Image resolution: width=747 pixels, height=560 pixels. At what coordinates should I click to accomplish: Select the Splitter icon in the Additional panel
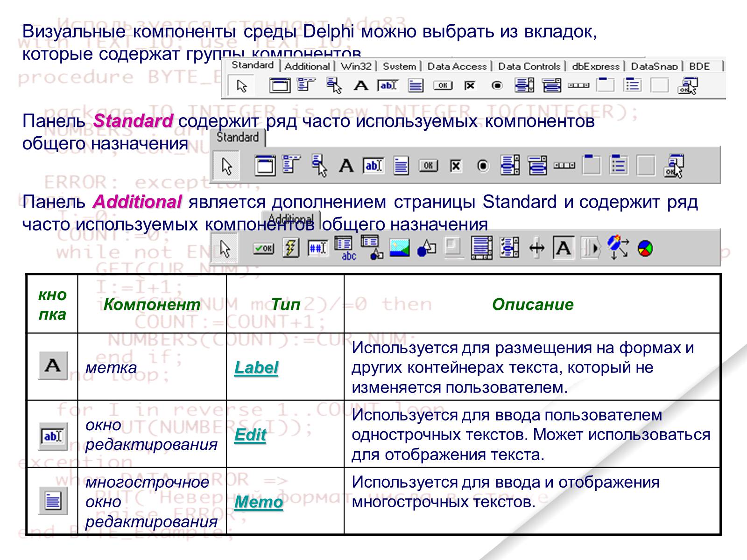(537, 248)
